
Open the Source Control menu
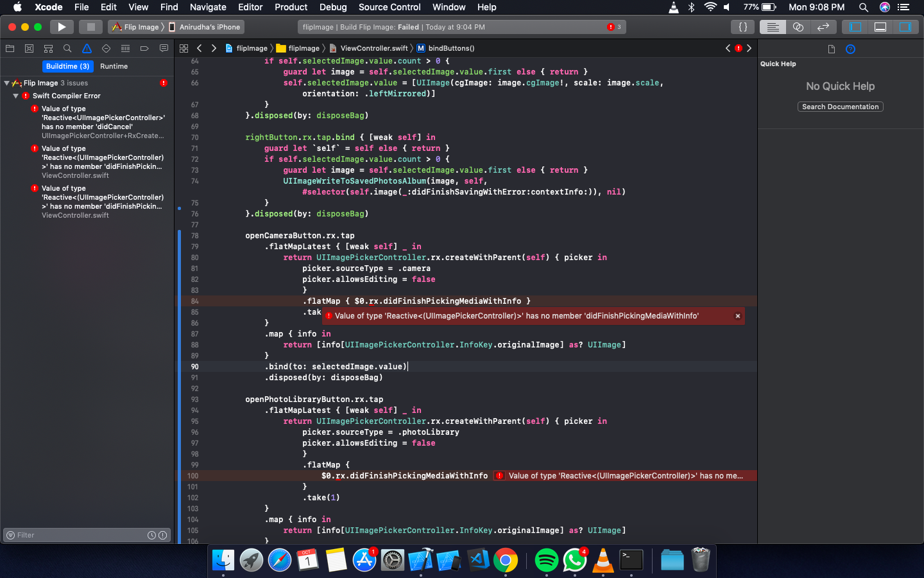coord(389,7)
